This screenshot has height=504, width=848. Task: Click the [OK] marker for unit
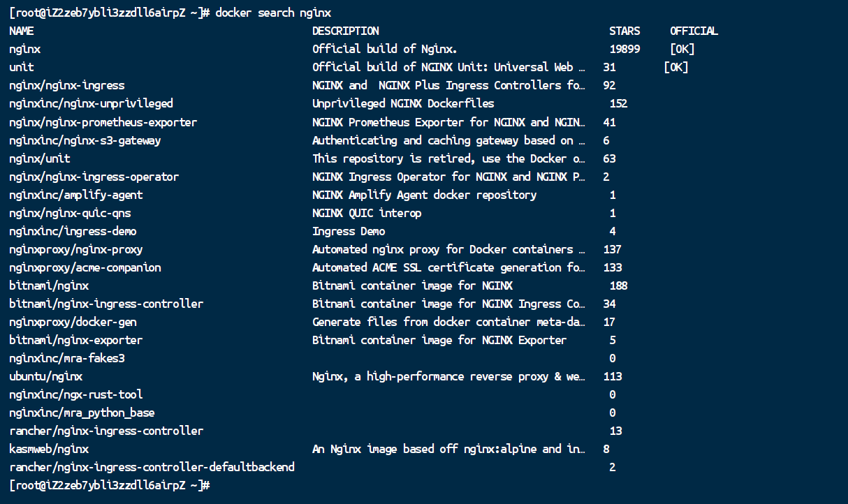tap(675, 67)
